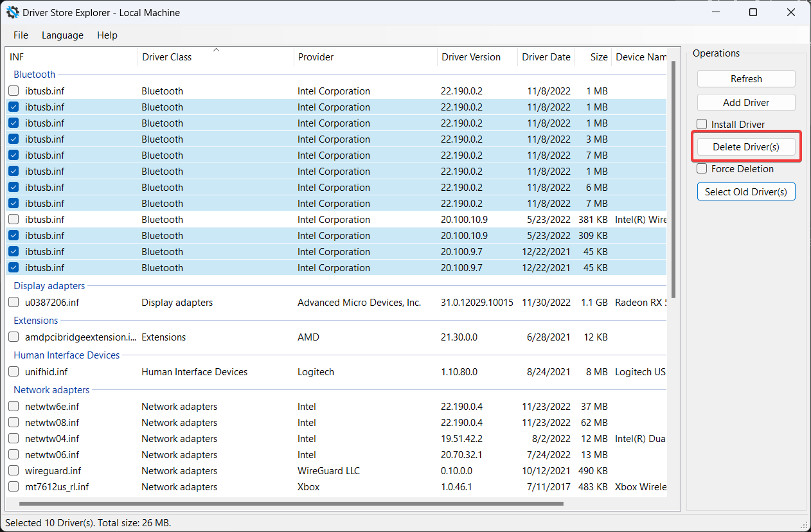Image resolution: width=811 pixels, height=532 pixels.
Task: Click the 'Human Interface Devices' driver class cell
Action: tap(195, 372)
